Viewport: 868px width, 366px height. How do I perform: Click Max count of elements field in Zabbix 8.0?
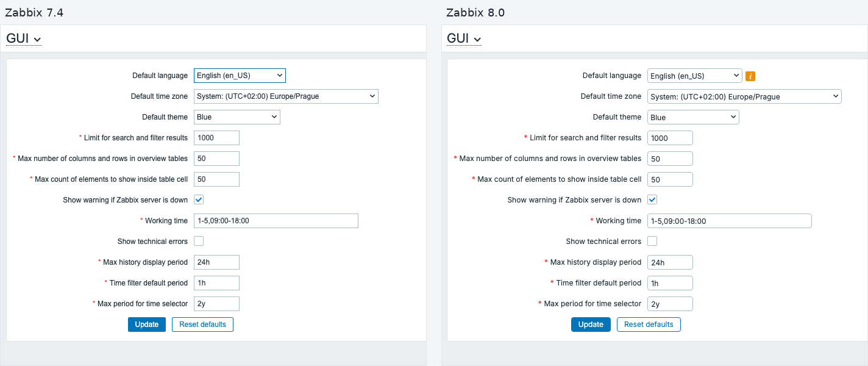670,179
